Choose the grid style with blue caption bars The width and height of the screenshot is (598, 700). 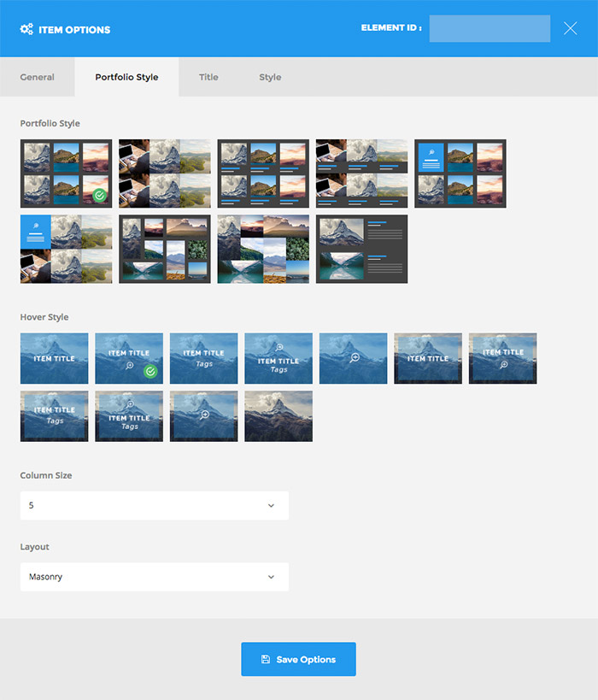tap(263, 174)
